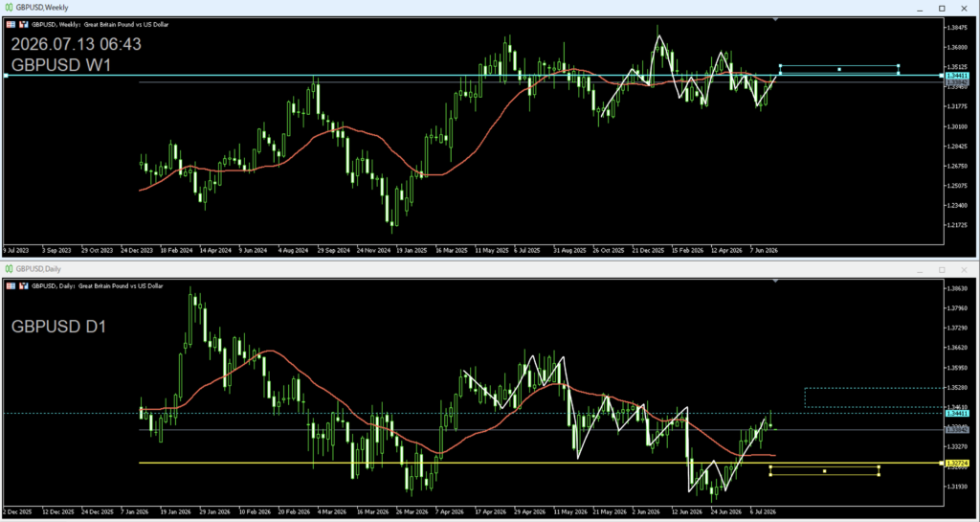Maximize the GBPUSD,Weekly chart window

(x=942, y=8)
